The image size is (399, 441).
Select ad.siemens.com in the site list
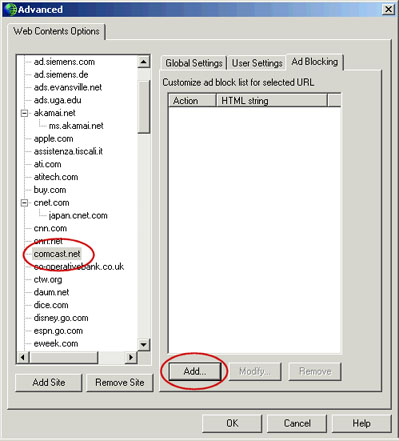64,62
